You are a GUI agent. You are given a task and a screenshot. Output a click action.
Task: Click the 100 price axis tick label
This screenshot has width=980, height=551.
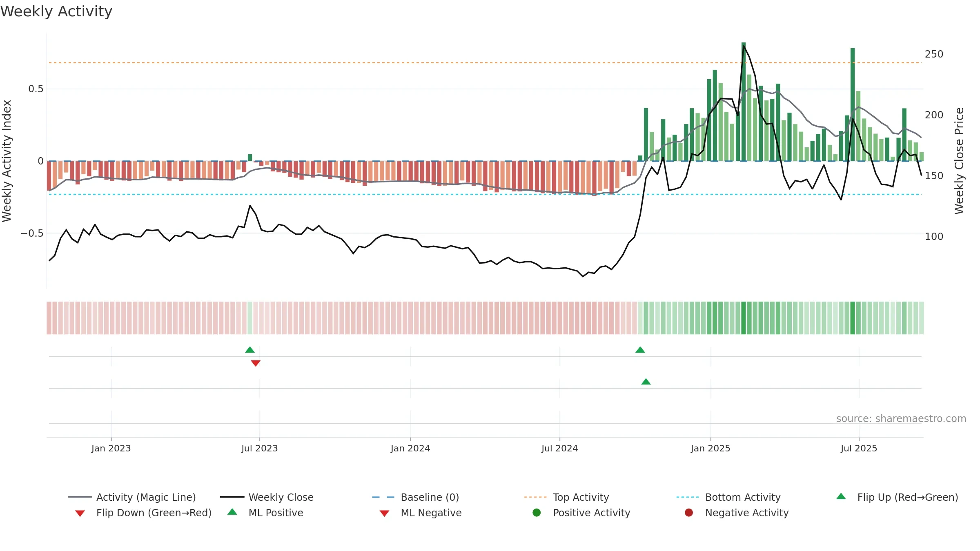coord(934,237)
